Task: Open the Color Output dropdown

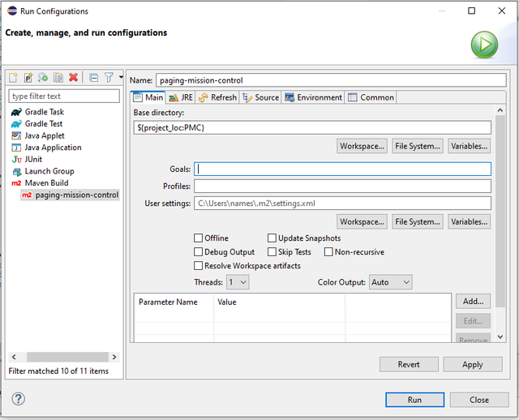Action: tap(391, 282)
